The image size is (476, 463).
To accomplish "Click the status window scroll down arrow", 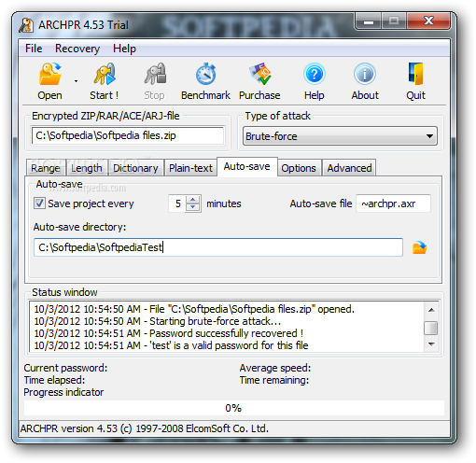I will (431, 344).
